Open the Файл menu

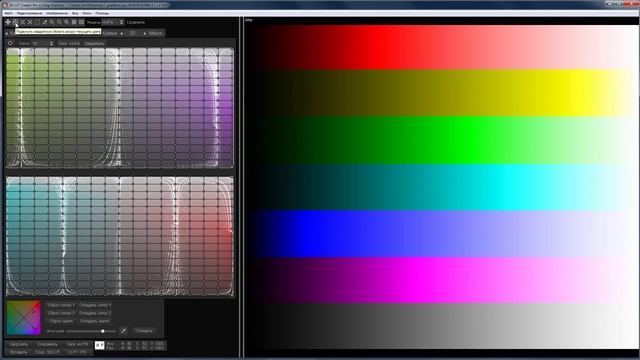[8, 13]
